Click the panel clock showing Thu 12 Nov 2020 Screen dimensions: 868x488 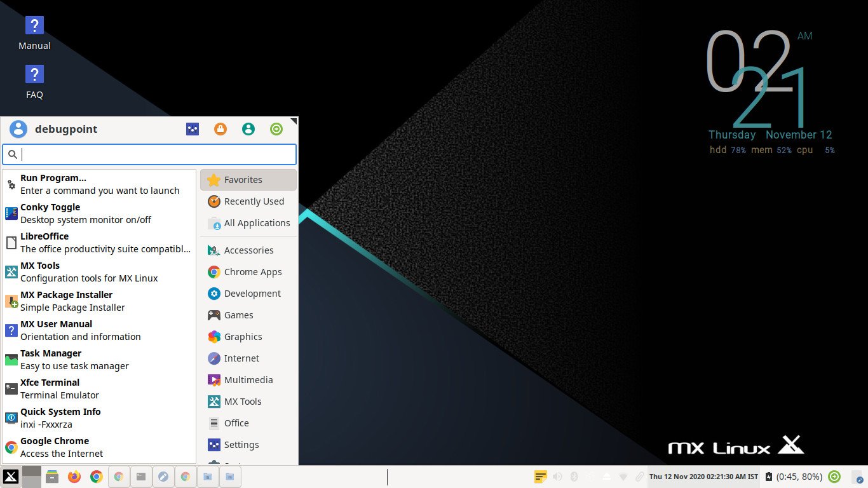703,477
